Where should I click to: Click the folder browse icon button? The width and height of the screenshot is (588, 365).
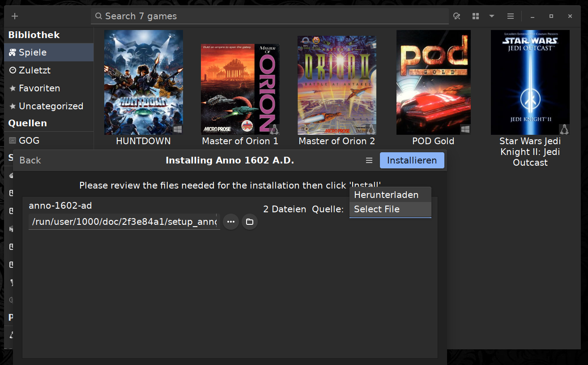click(250, 222)
